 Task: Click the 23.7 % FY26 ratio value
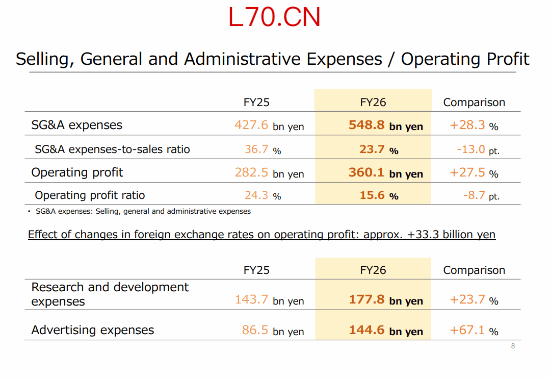(x=379, y=149)
